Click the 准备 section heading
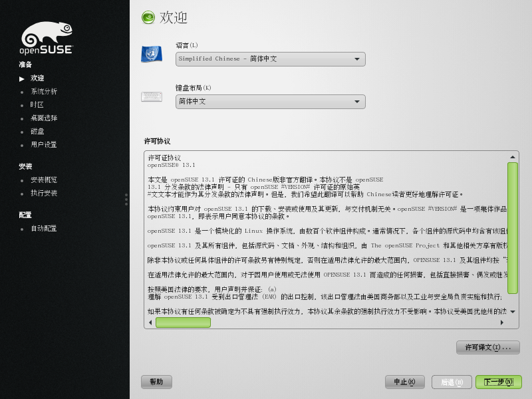The image size is (532, 399). (x=25, y=65)
